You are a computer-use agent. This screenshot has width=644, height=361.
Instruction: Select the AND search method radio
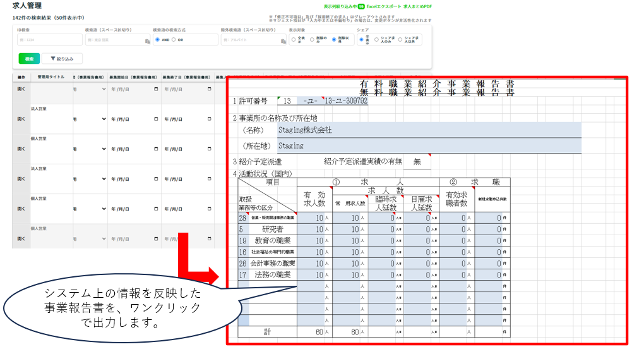pyautogui.click(x=157, y=39)
